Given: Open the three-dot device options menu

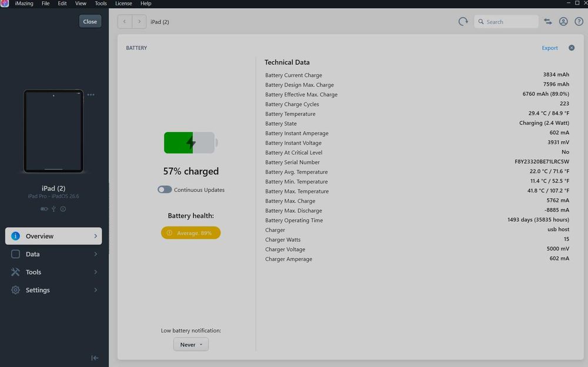Looking at the screenshot, I should (x=91, y=95).
